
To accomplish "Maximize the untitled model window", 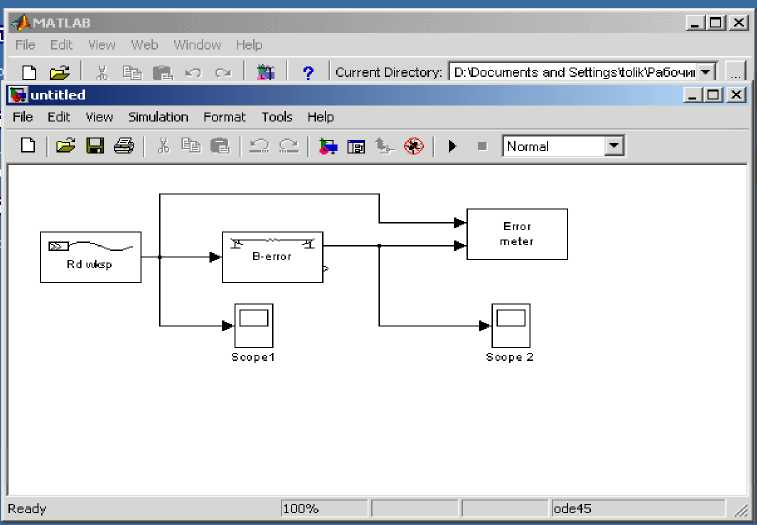I will (714, 94).
